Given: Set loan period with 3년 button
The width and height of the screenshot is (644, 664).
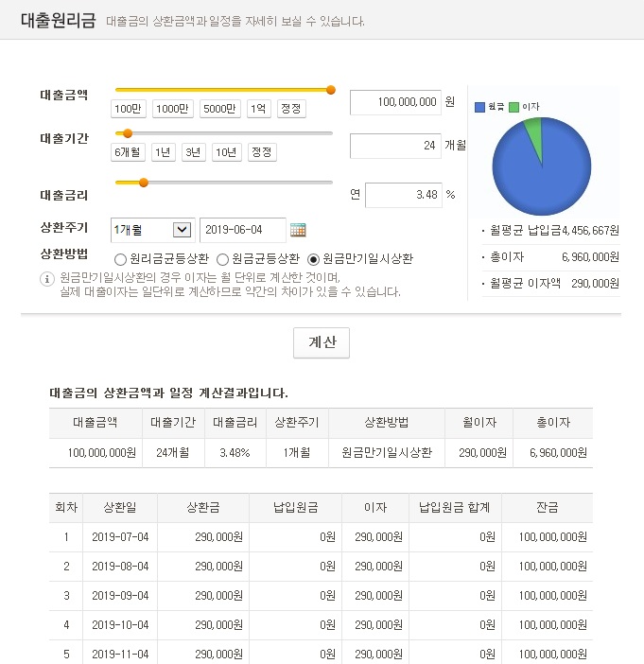Looking at the screenshot, I should (x=194, y=152).
